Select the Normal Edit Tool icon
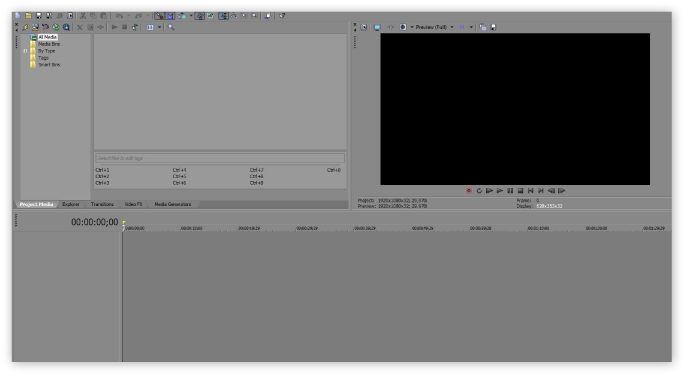Screen dimensions: 684x374 click(x=223, y=16)
